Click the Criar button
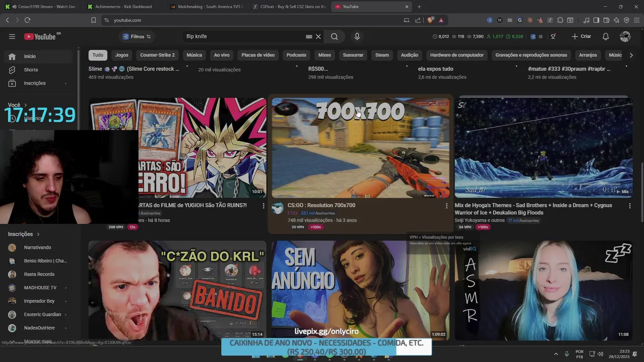644x362 pixels. (582, 37)
